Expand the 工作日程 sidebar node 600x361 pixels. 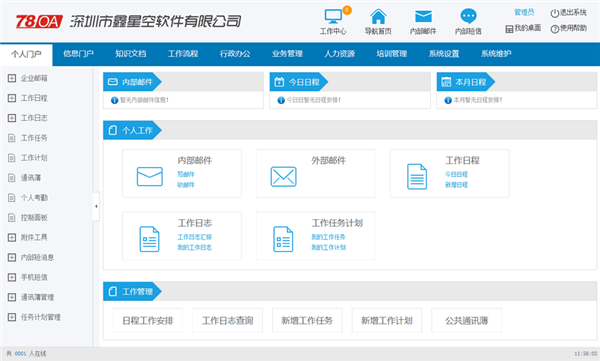pos(12,98)
